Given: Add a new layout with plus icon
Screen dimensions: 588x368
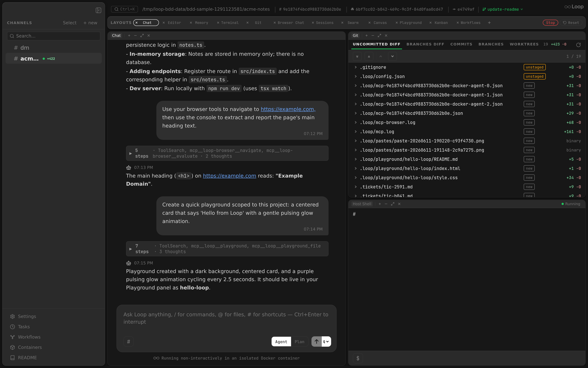Looking at the screenshot, I should [489, 23].
